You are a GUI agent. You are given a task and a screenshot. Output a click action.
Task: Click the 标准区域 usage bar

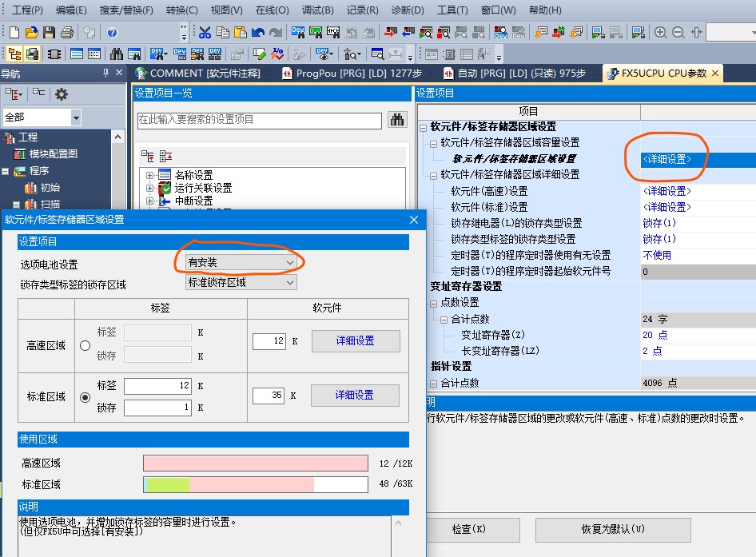point(255,484)
